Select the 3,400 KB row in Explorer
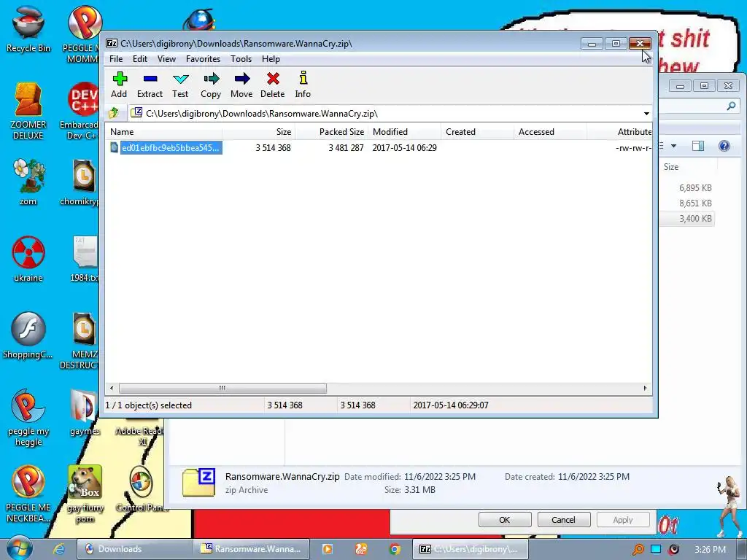 pyautogui.click(x=689, y=219)
